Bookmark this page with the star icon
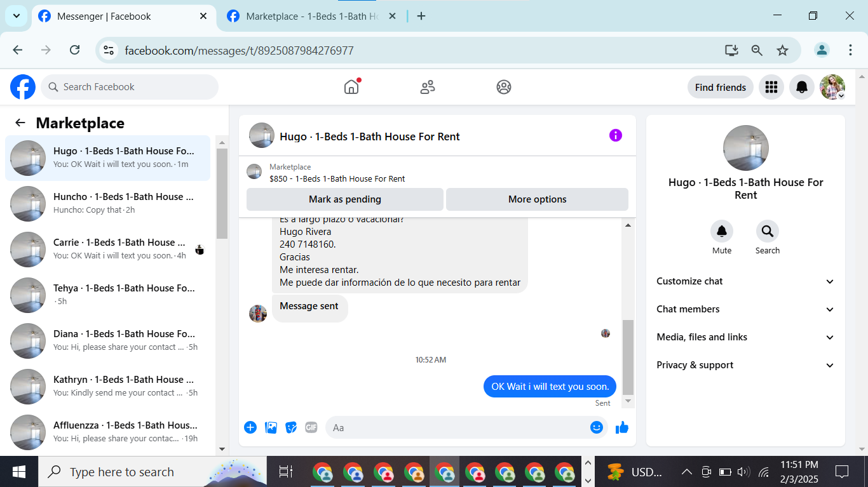The height and width of the screenshot is (487, 868). [x=782, y=50]
